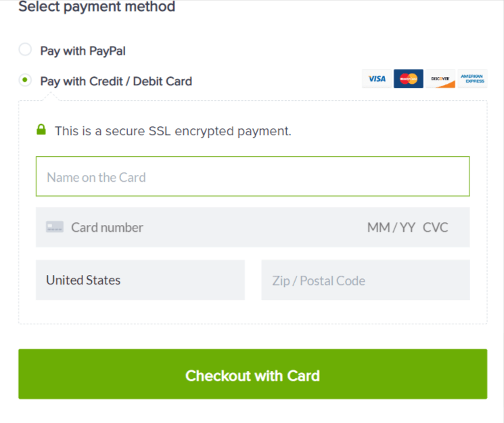Focus the Name on the Card field
Screen dimensions: 504x423
pyautogui.click(x=252, y=176)
